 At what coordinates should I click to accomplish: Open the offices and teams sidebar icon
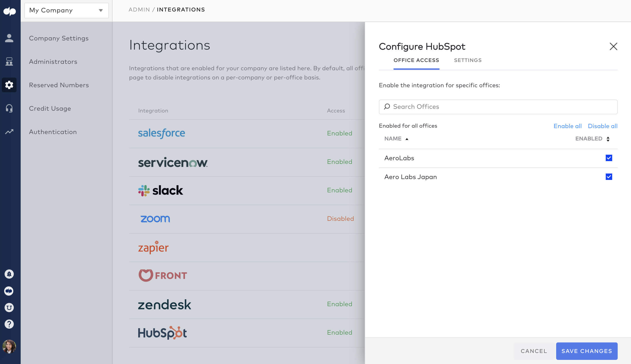click(9, 62)
